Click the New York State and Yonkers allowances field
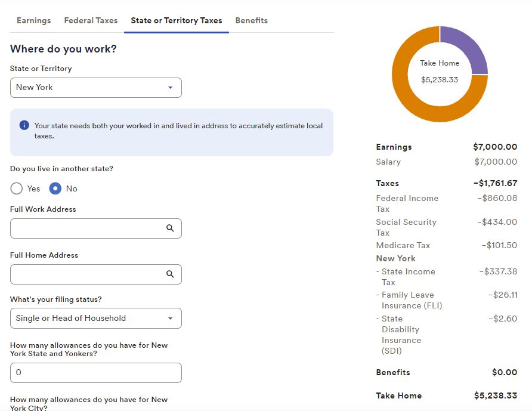The width and height of the screenshot is (532, 411). click(95, 373)
